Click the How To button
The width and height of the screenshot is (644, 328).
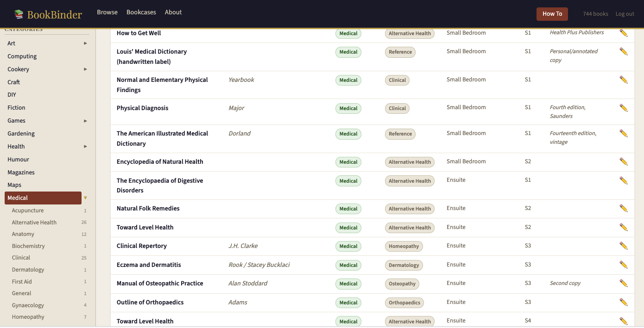pyautogui.click(x=552, y=14)
